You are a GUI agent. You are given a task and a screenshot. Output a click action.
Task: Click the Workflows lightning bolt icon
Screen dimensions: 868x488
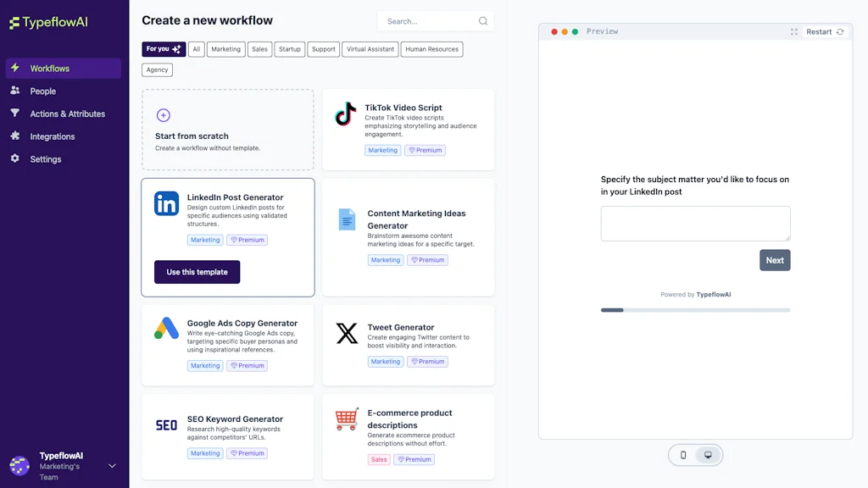(15, 68)
